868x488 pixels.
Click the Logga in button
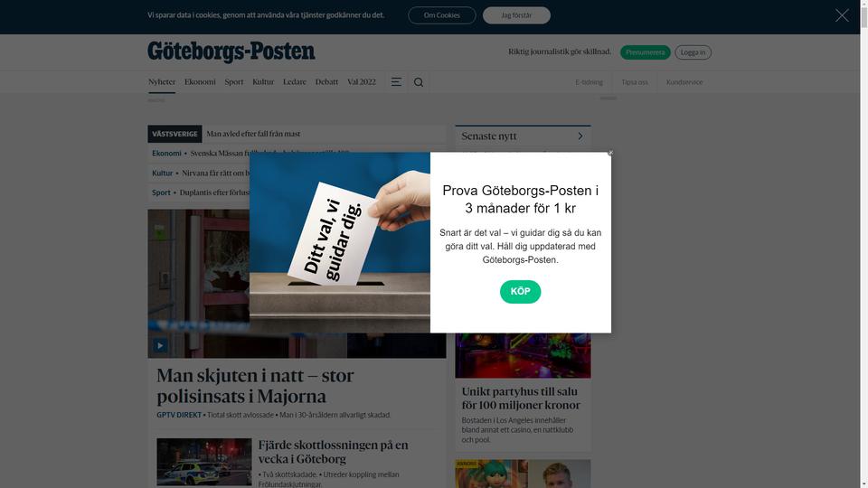[693, 52]
